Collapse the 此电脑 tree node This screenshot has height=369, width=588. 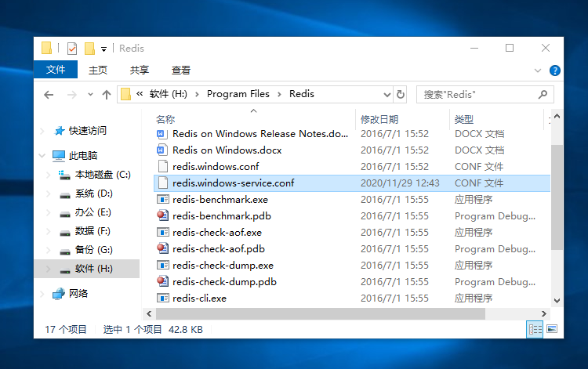(42, 155)
